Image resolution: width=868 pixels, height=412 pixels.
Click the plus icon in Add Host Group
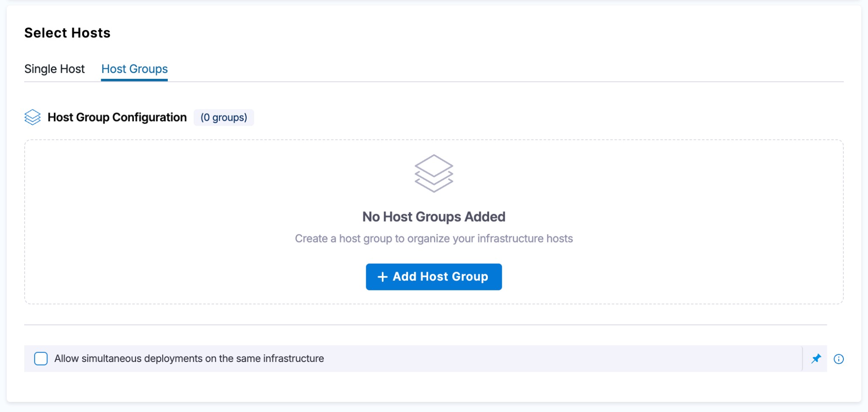coord(382,277)
